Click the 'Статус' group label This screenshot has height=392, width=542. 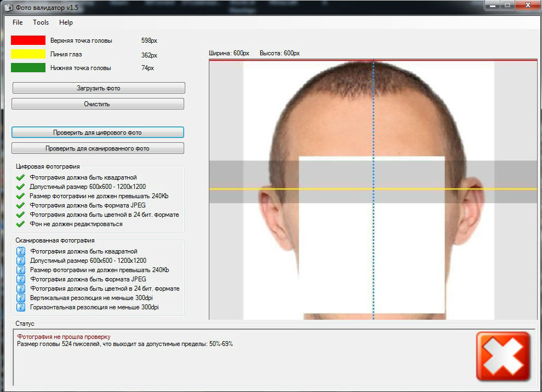click(x=25, y=324)
